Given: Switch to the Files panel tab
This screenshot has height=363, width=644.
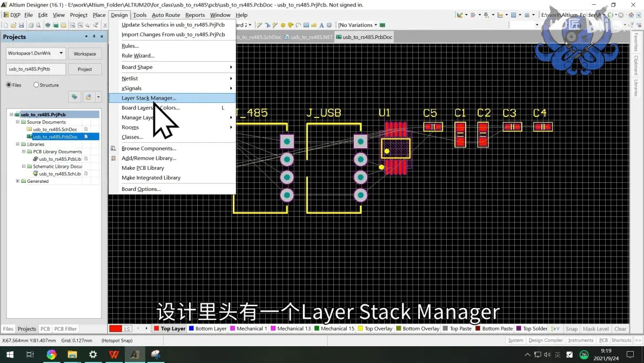Looking at the screenshot, I should [8, 329].
